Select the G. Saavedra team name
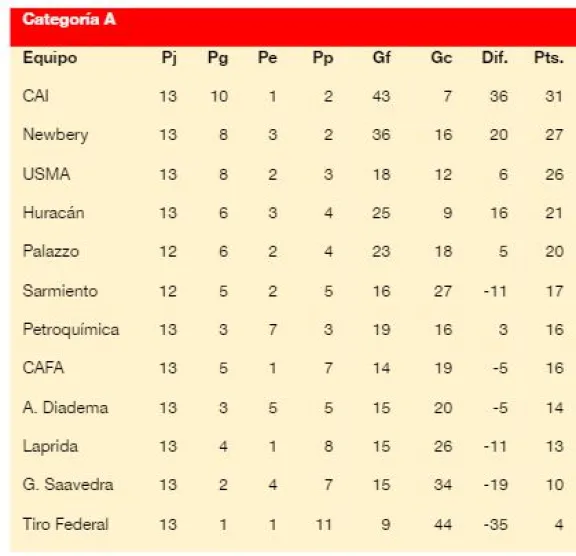Image resolution: width=576 pixels, height=556 pixels. (68, 484)
